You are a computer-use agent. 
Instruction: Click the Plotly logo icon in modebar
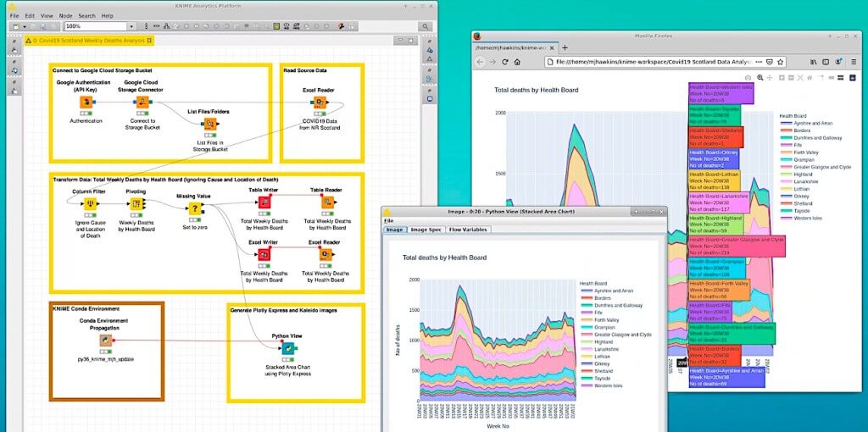(x=853, y=77)
